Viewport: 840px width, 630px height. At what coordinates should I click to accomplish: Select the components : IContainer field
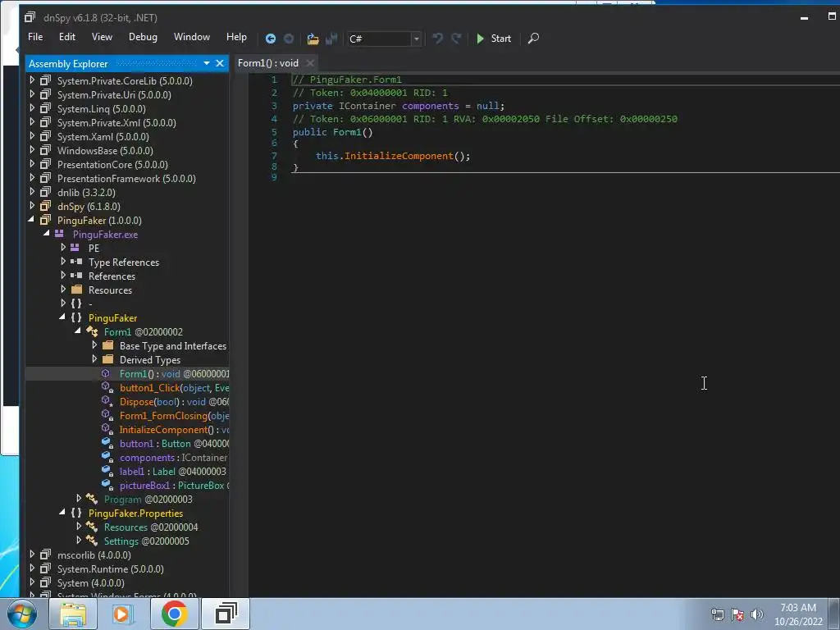pyautogui.click(x=174, y=458)
